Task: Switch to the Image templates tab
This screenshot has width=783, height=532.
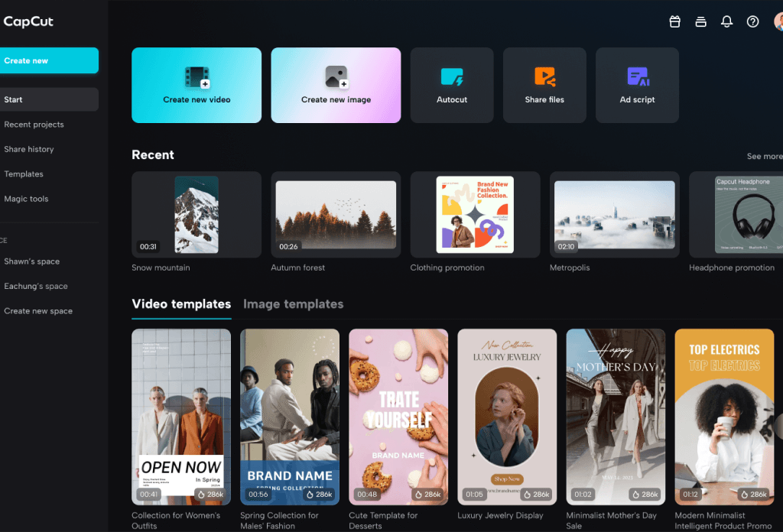Action: pyautogui.click(x=293, y=304)
